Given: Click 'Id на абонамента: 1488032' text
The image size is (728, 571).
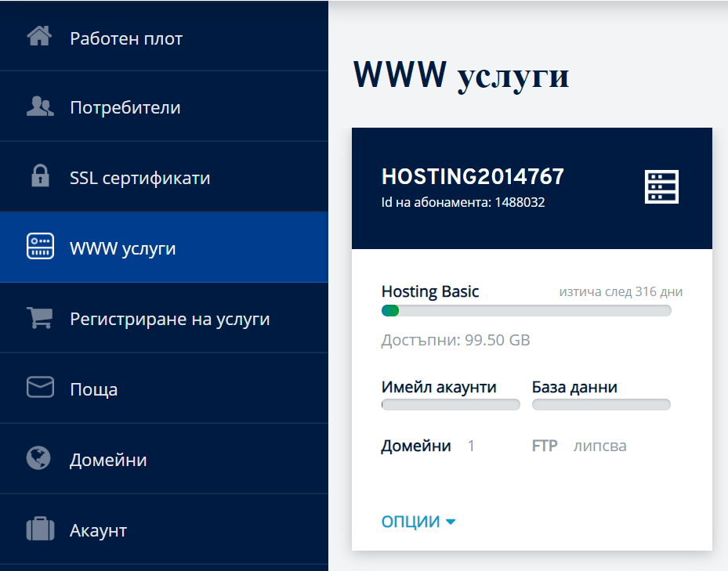Looking at the screenshot, I should [x=463, y=202].
